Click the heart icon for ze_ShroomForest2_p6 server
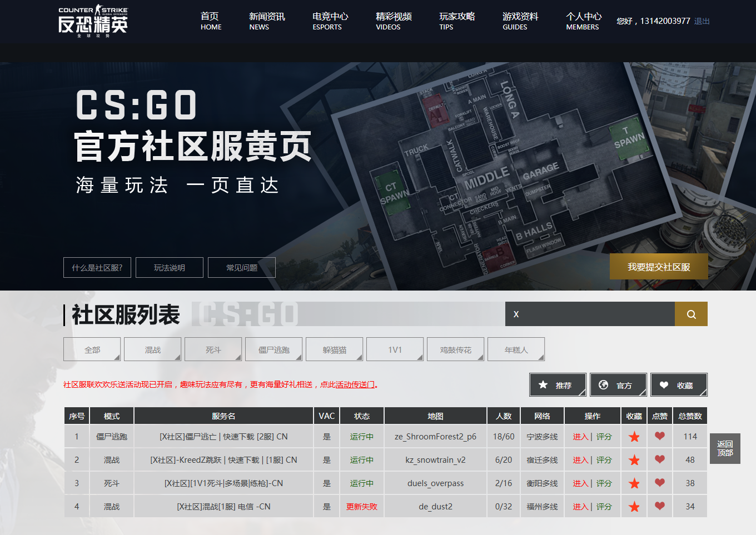 click(660, 436)
